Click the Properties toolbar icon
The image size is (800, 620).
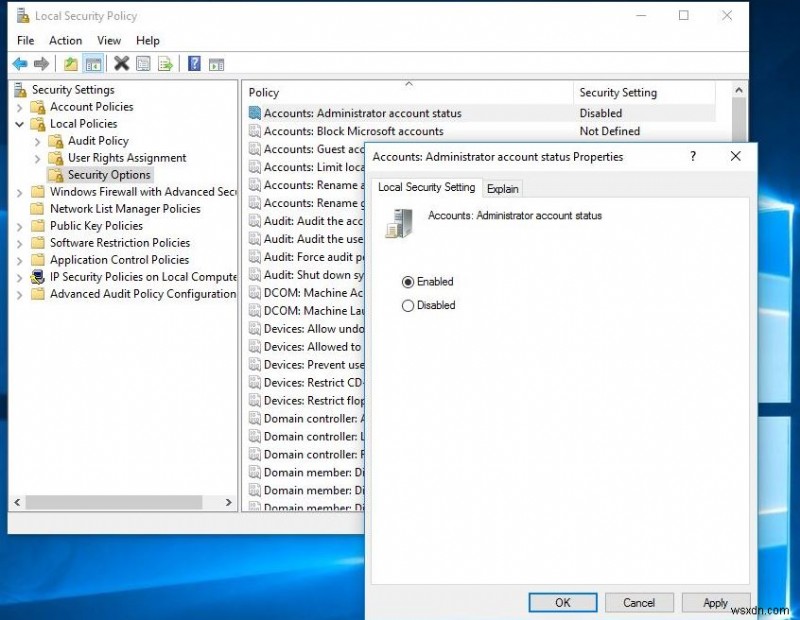click(x=143, y=63)
